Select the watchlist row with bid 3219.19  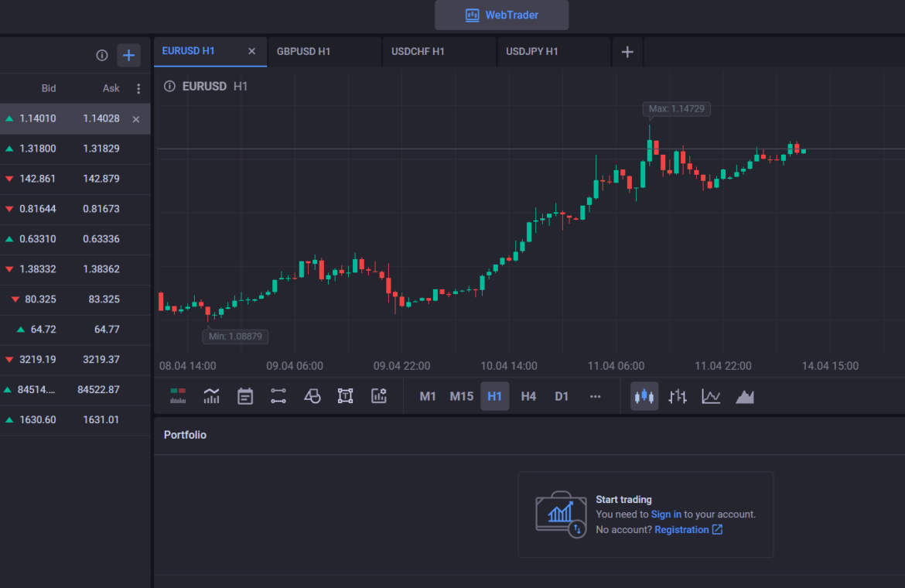point(75,360)
